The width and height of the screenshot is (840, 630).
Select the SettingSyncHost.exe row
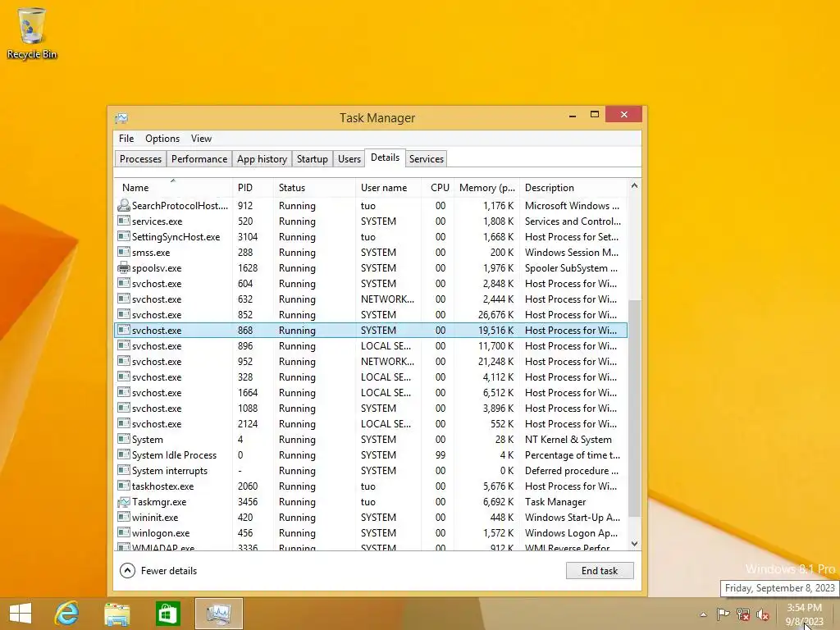(371, 236)
